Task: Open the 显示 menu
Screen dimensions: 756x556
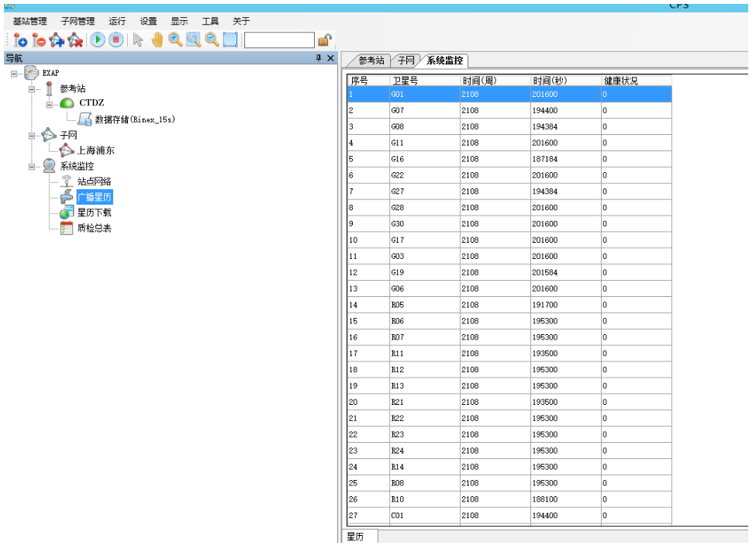Action: 179,21
